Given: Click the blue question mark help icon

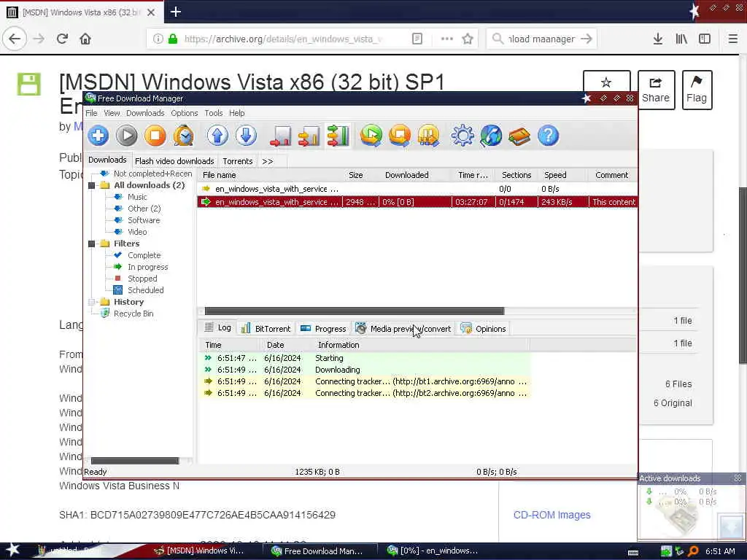Looking at the screenshot, I should coord(549,136).
